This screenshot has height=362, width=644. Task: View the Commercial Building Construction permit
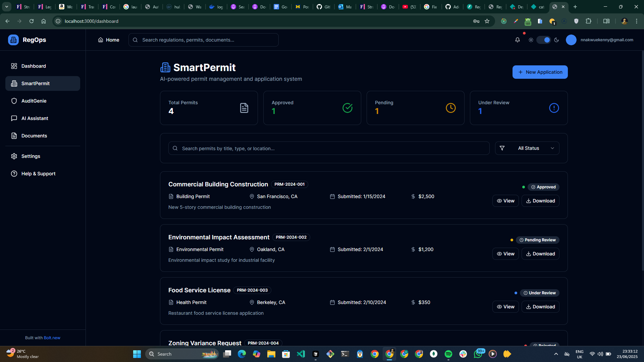[505, 201]
